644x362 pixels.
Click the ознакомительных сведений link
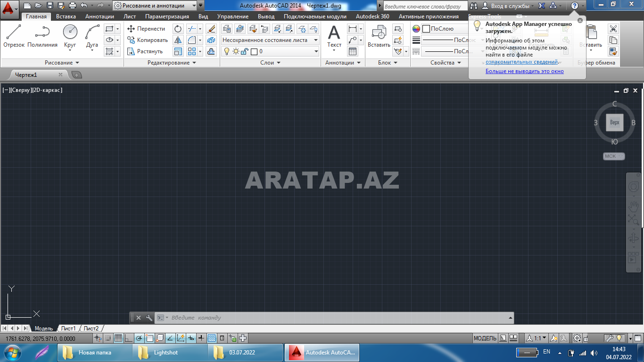(x=522, y=62)
